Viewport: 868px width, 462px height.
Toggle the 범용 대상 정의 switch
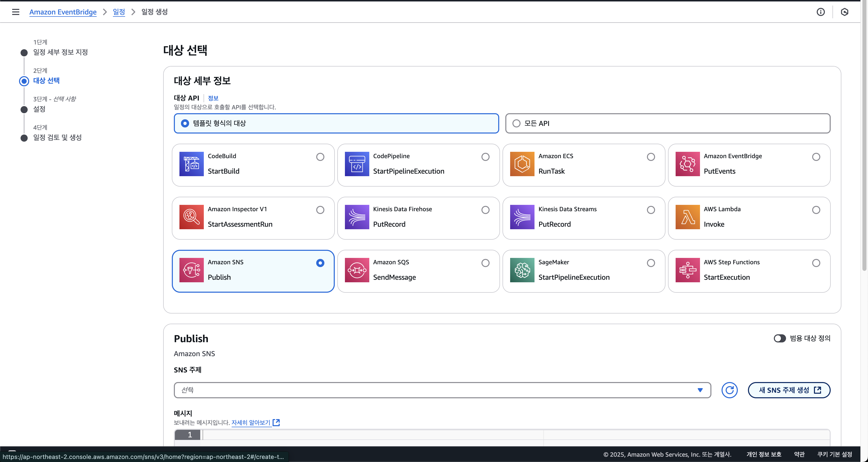779,338
